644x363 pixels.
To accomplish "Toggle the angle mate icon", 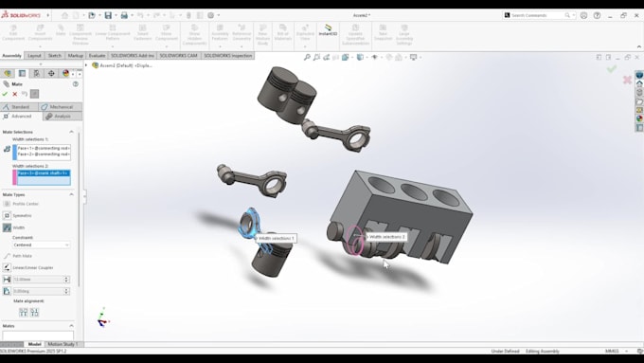I will tap(7, 292).
